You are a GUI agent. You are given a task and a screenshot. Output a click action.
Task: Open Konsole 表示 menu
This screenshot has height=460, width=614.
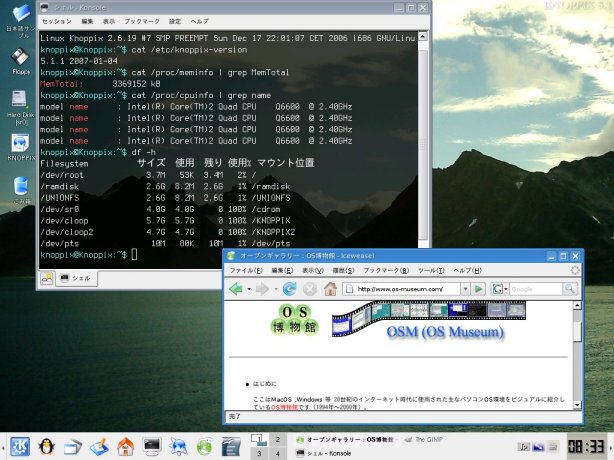tap(108, 21)
